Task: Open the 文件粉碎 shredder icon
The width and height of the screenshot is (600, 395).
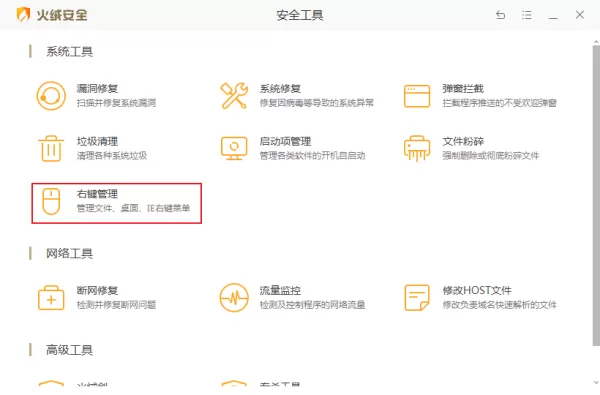Action: click(x=417, y=149)
